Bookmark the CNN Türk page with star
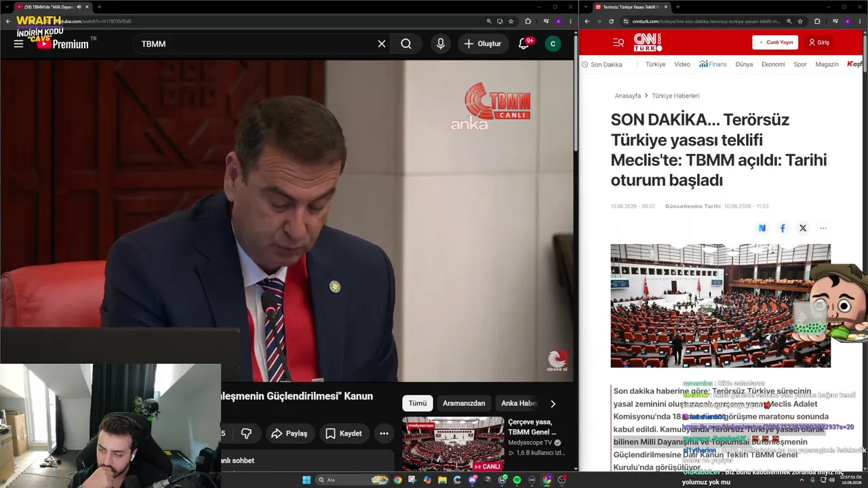 pyautogui.click(x=800, y=21)
